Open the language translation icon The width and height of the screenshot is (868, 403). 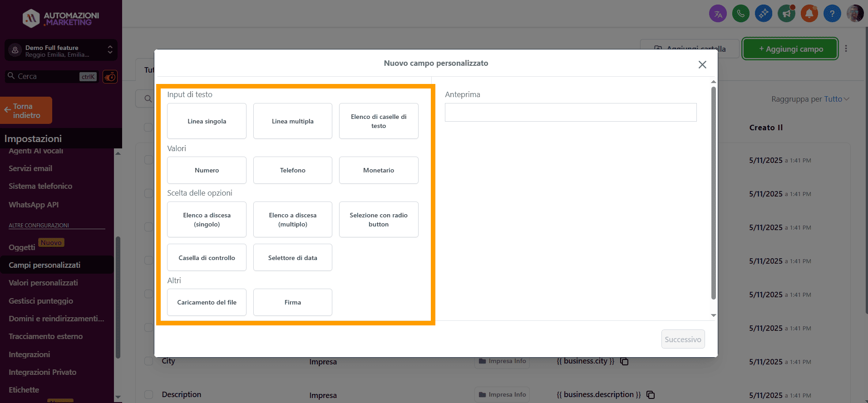click(718, 14)
